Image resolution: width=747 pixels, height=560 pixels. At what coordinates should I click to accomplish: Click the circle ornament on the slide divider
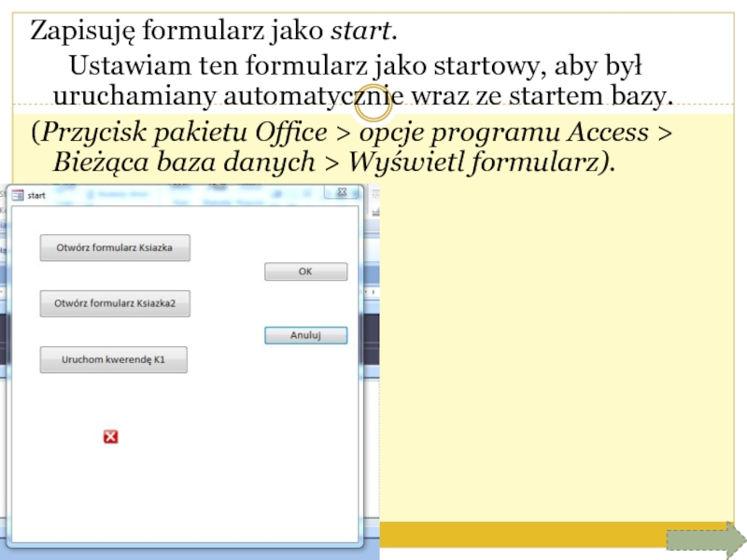(373, 111)
